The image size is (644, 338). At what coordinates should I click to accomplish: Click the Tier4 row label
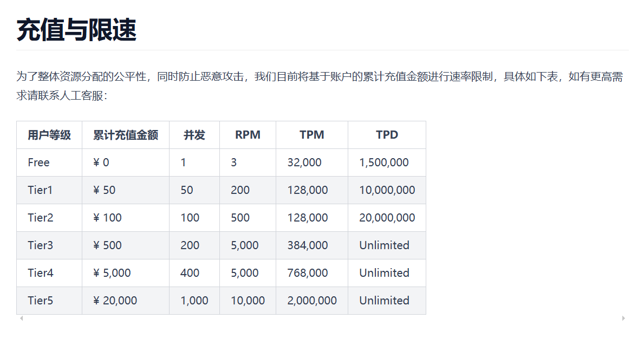(x=41, y=272)
